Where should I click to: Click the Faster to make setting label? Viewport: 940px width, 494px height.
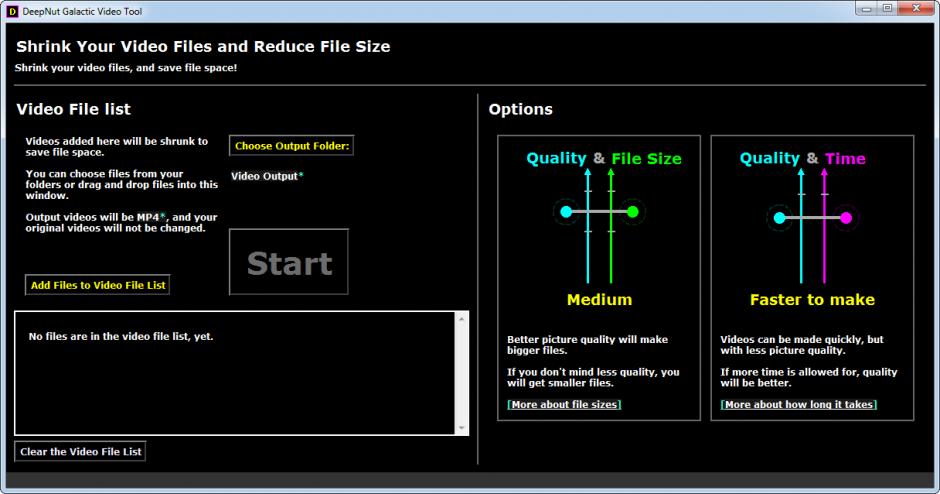[812, 300]
